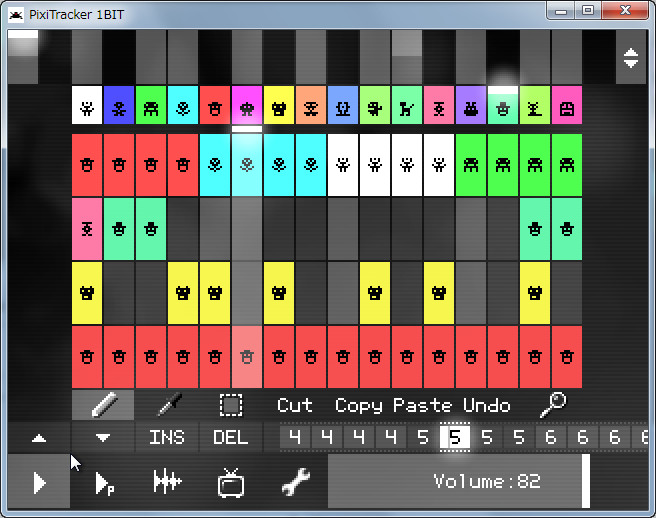Activate the dashed selection rectangle tool
Viewport: 656px width, 518px height.
pyautogui.click(x=231, y=405)
